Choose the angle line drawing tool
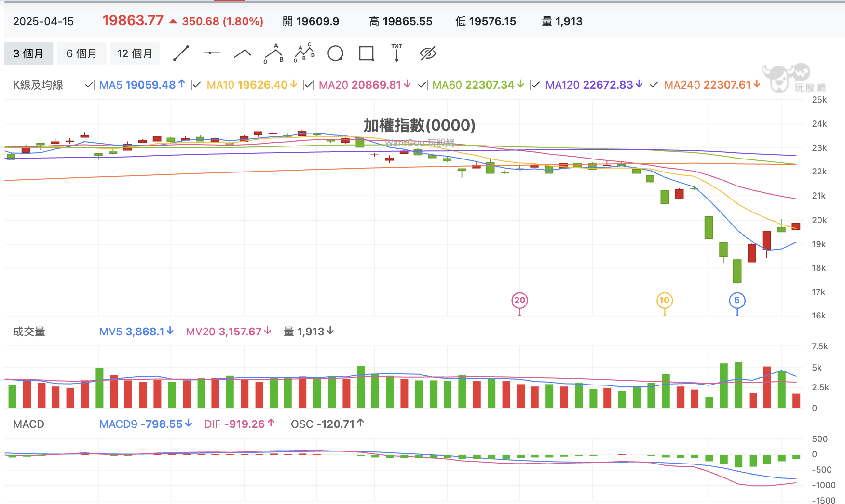This screenshot has height=504, width=845. [243, 53]
